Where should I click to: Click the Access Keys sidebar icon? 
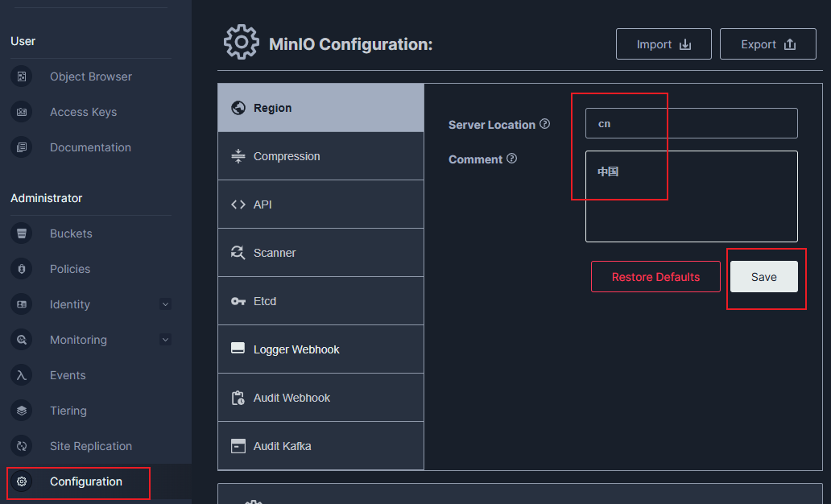[22, 112]
